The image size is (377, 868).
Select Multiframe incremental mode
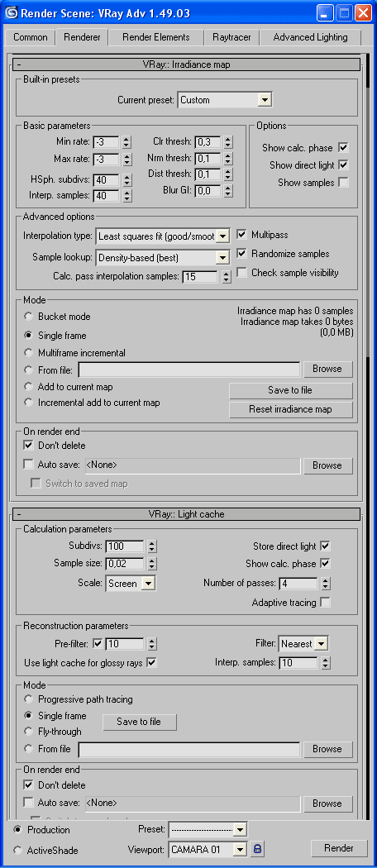28,353
